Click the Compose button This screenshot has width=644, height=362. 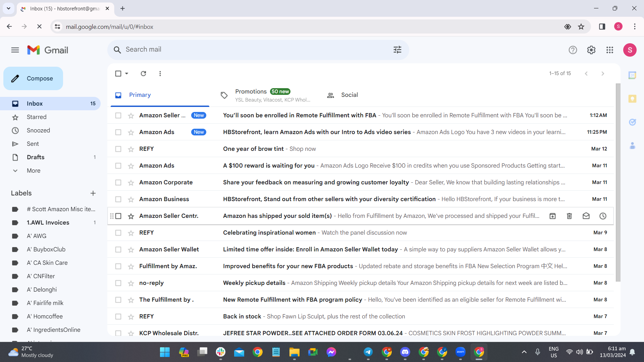coord(33,78)
